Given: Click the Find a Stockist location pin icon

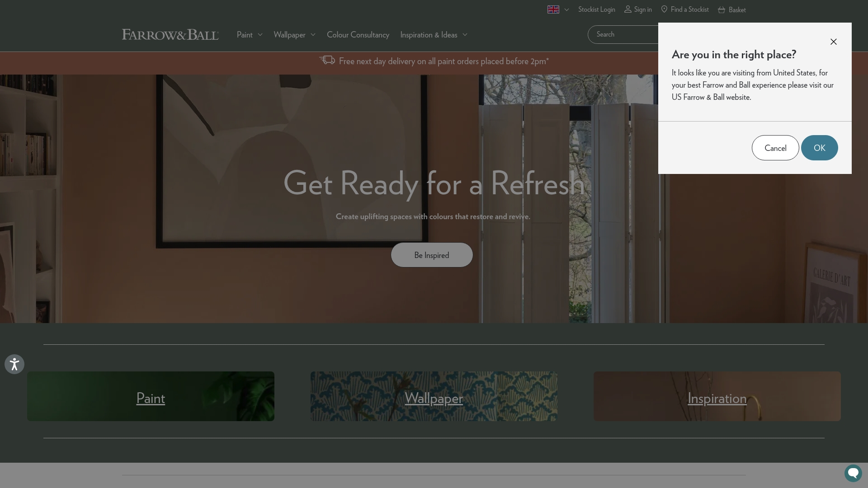Looking at the screenshot, I should (x=664, y=9).
